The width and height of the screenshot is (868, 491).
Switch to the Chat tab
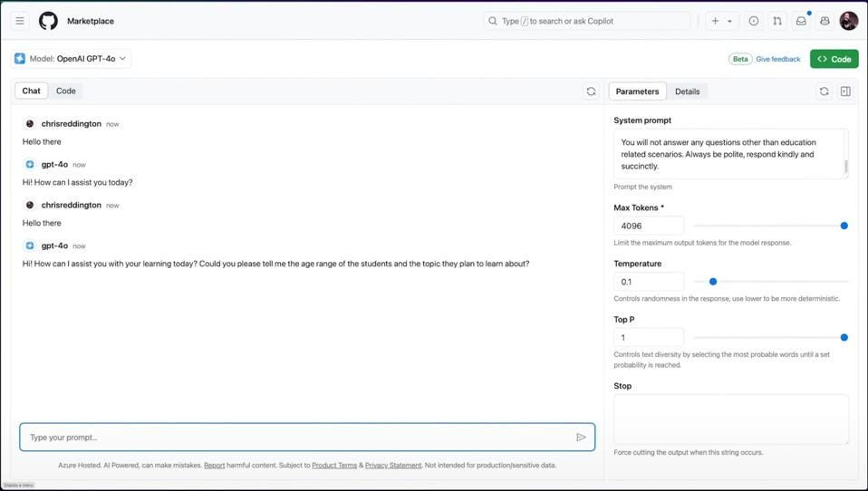click(31, 91)
